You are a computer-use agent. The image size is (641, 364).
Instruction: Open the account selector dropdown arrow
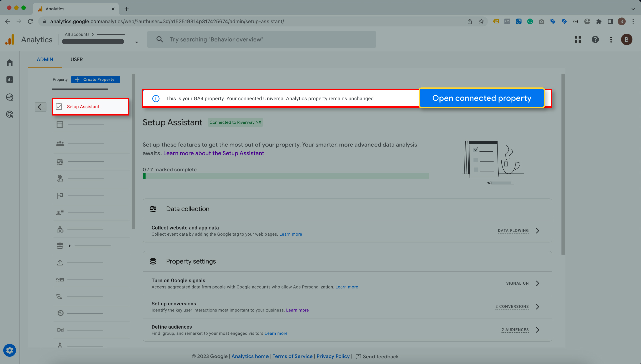(136, 42)
